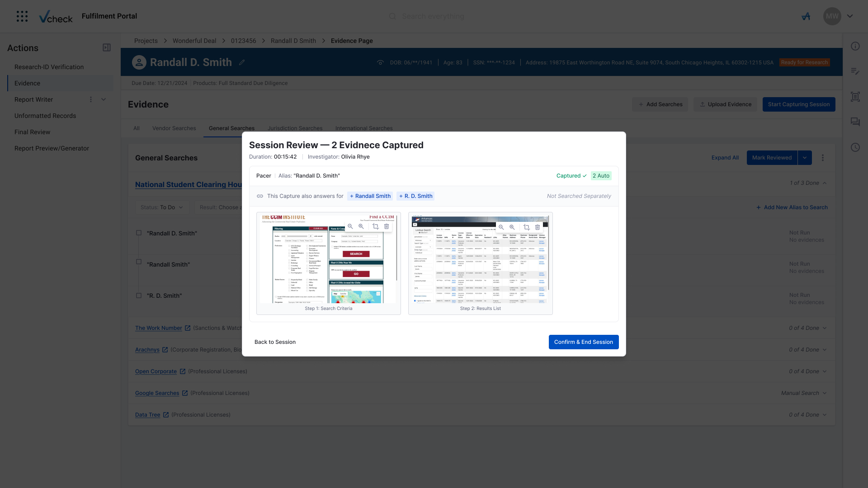Zoom in on Step 1 Search Criteria thumbnail

[361, 226]
